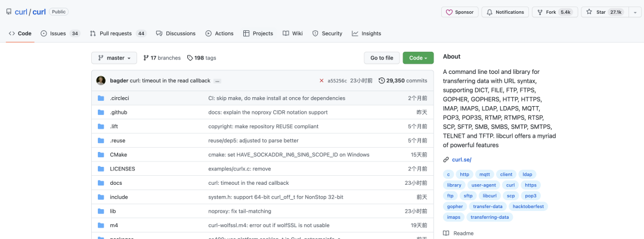
Task: Click the repository book icon beside curl/curl
Action: tap(8, 12)
